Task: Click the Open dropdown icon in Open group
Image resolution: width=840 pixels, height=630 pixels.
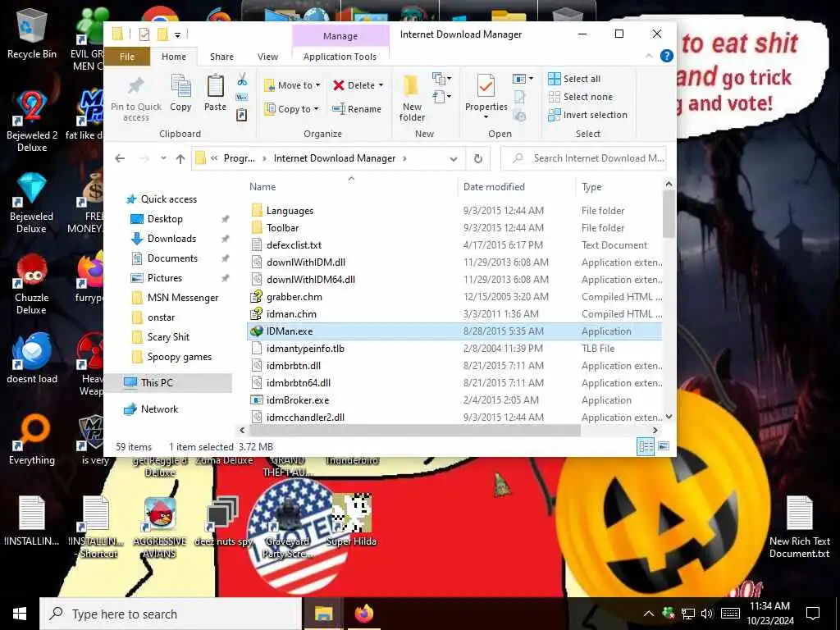Action: click(523, 80)
